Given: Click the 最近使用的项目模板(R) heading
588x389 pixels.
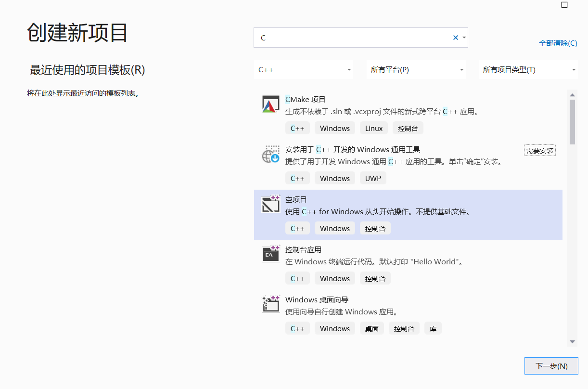Looking at the screenshot, I should coord(88,70).
